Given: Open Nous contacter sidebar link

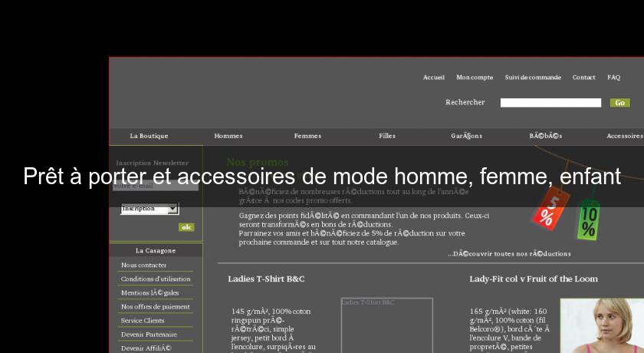Looking at the screenshot, I should coord(144,265).
